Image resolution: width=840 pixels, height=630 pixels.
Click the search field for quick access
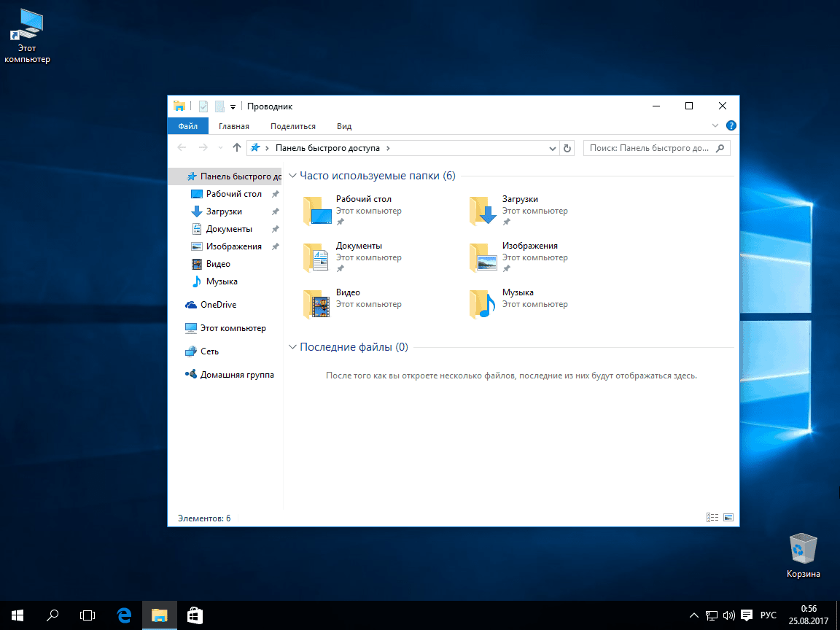649,148
